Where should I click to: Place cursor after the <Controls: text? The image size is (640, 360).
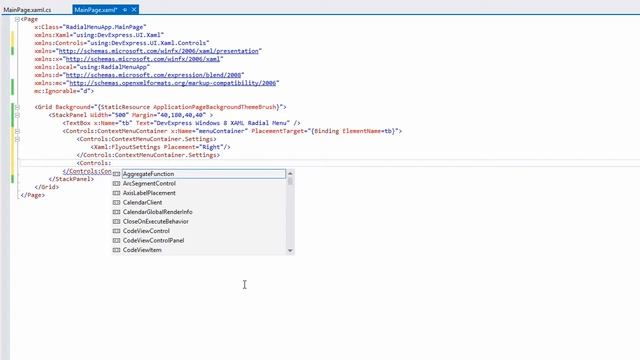click(x=111, y=163)
